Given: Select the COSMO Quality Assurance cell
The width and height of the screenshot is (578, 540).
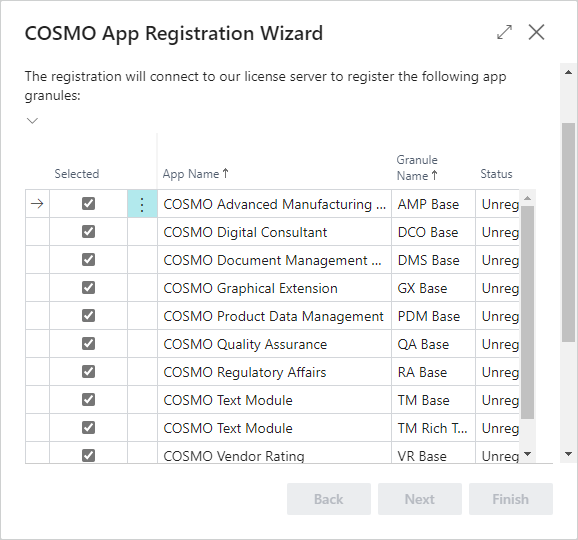Looking at the screenshot, I should point(274,344).
